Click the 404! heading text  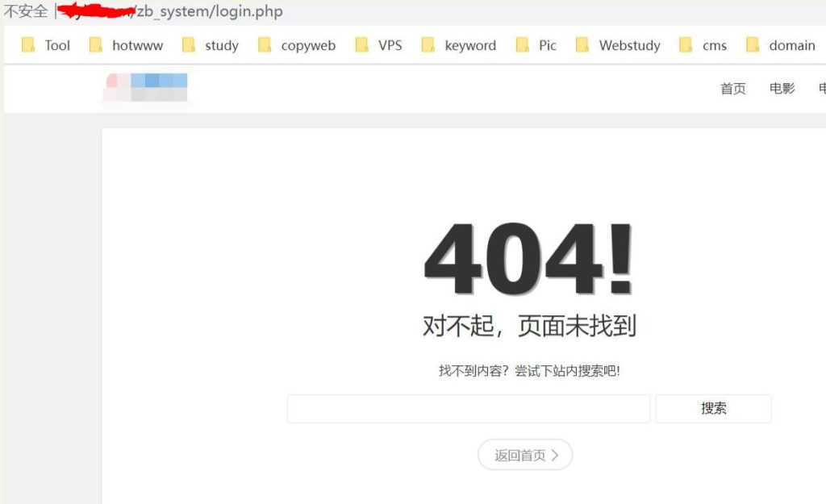(x=528, y=259)
